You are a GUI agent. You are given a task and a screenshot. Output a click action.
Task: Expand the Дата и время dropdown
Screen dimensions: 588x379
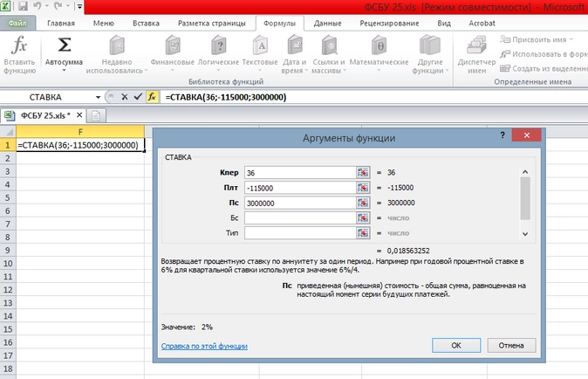306,71
